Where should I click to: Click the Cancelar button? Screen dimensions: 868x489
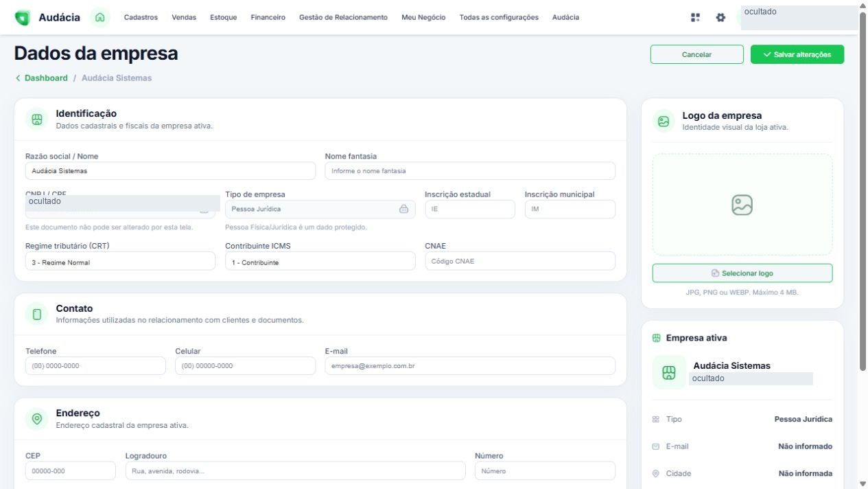click(x=696, y=54)
